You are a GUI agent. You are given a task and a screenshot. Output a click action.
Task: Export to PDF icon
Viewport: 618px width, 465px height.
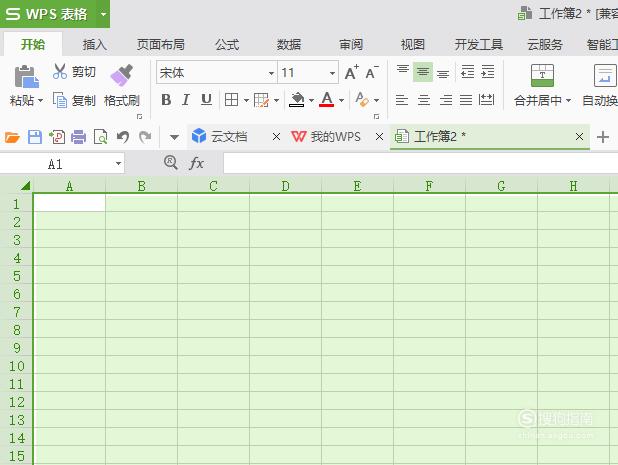[57, 137]
